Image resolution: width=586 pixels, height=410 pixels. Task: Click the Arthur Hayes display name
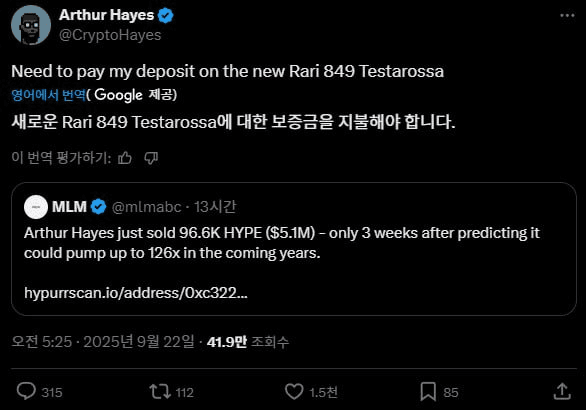[107, 15]
